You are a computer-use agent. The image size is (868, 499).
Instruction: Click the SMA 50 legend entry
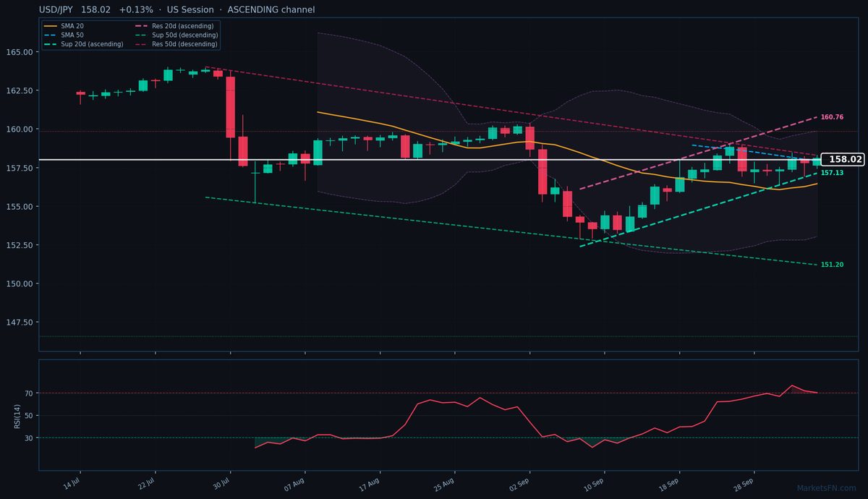(63, 35)
